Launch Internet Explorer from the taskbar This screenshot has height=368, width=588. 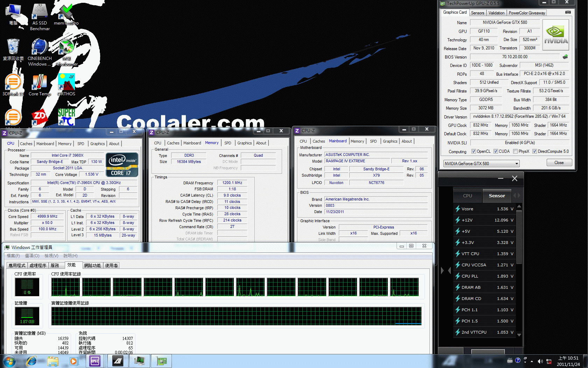pos(31,361)
